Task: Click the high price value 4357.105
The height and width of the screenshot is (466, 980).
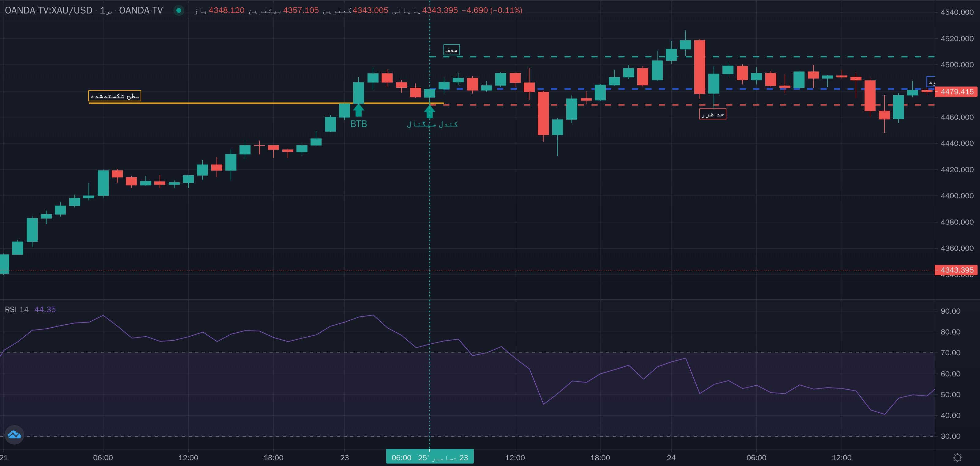Action: coord(301,10)
